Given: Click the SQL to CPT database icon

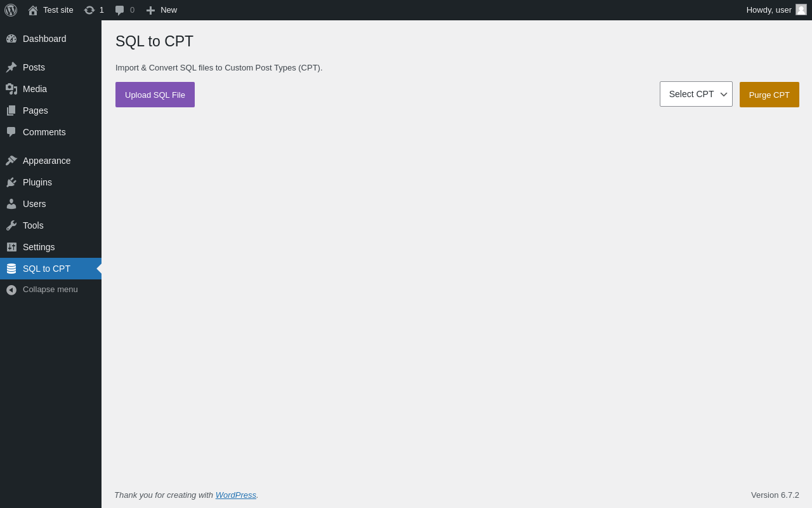Looking at the screenshot, I should click(11, 269).
